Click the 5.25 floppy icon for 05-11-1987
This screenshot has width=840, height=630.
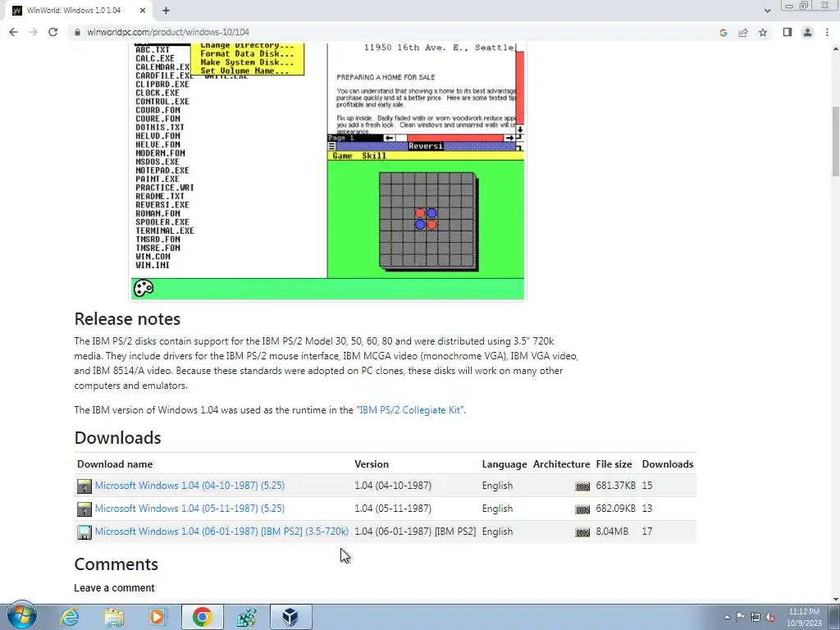(84, 509)
